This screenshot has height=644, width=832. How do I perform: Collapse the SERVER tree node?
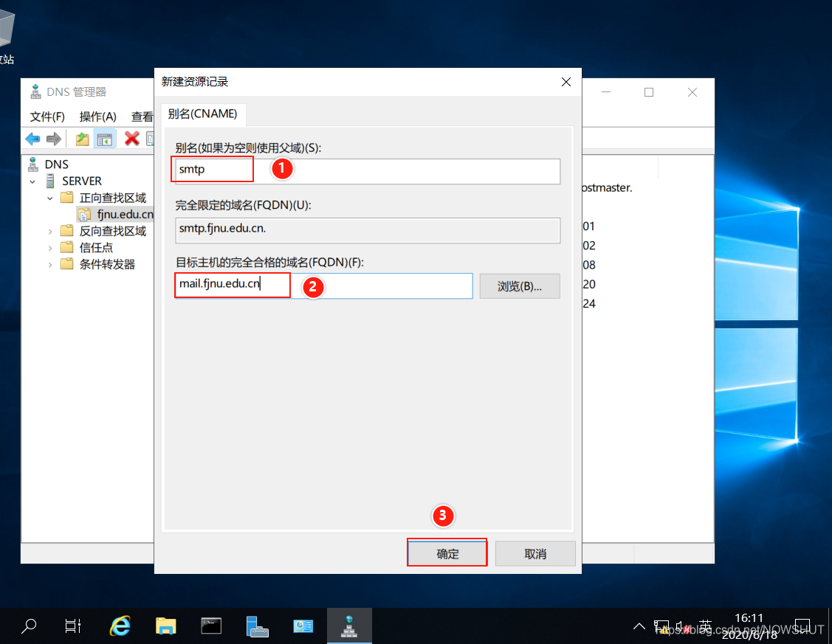[32, 181]
